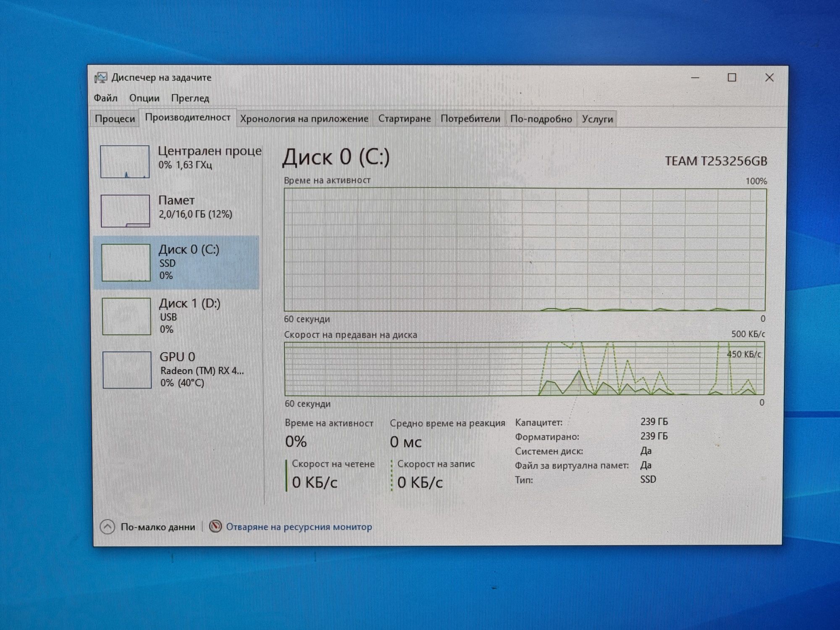Open the Опции menu

[x=144, y=98]
